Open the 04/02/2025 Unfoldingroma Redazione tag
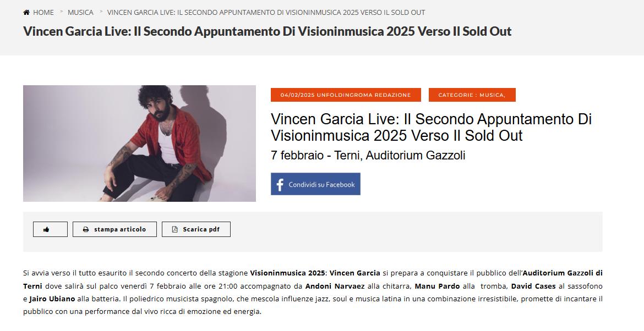This screenshot has width=644, height=331. [346, 95]
